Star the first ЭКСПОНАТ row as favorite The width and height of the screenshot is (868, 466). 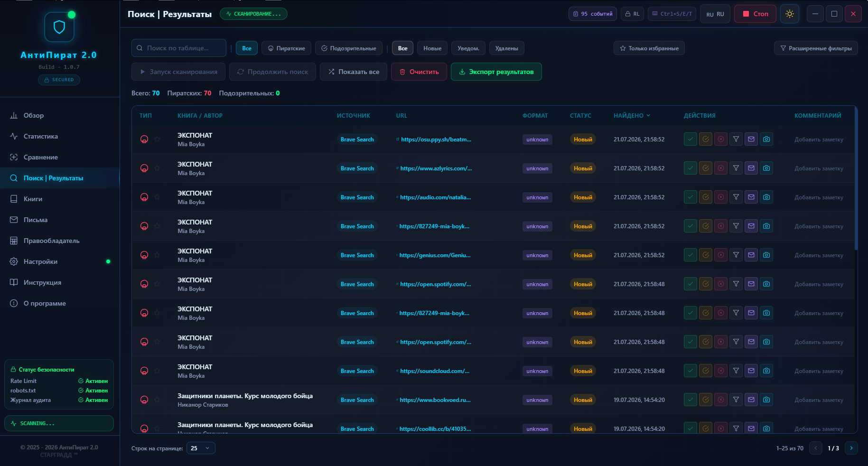(157, 139)
